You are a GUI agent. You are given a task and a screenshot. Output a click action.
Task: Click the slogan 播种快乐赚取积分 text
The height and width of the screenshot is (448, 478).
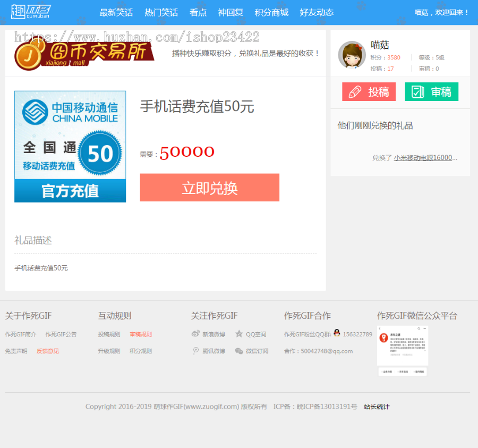tap(246, 53)
